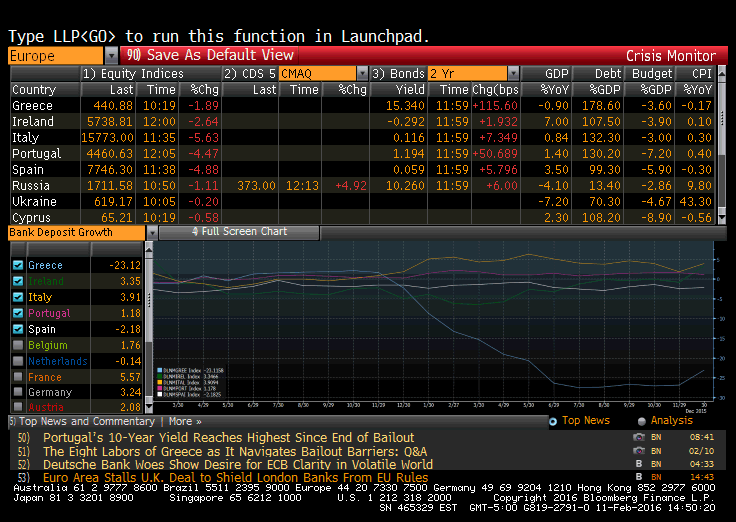Open the 2 Yr bond tenor dropdown arrow
Screen dimensions: 736x522
click(x=514, y=74)
